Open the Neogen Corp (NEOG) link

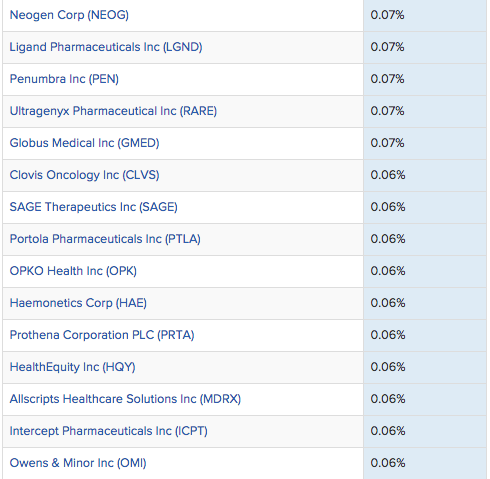[x=69, y=15]
